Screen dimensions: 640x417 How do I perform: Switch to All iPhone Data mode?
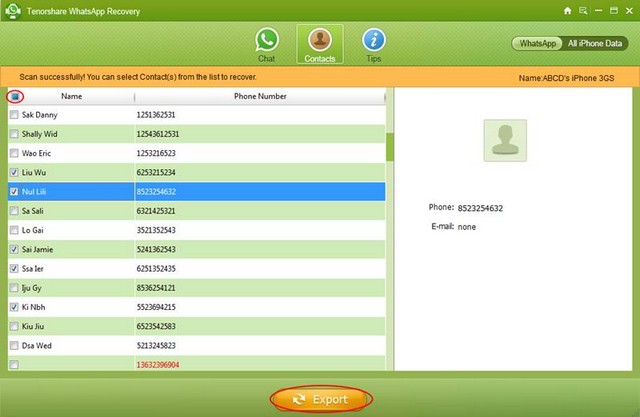click(595, 43)
